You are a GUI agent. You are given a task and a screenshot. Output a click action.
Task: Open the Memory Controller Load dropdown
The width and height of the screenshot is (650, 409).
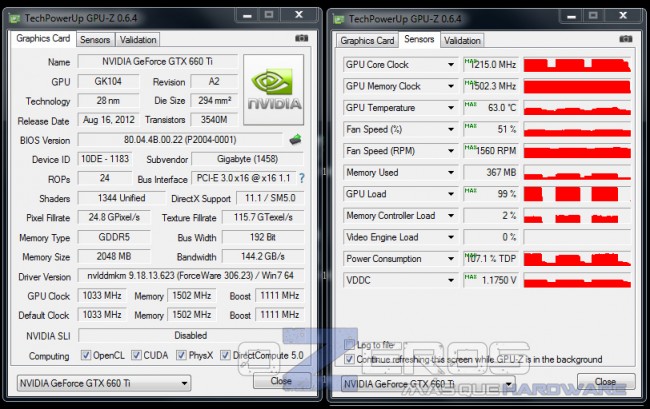click(x=451, y=215)
